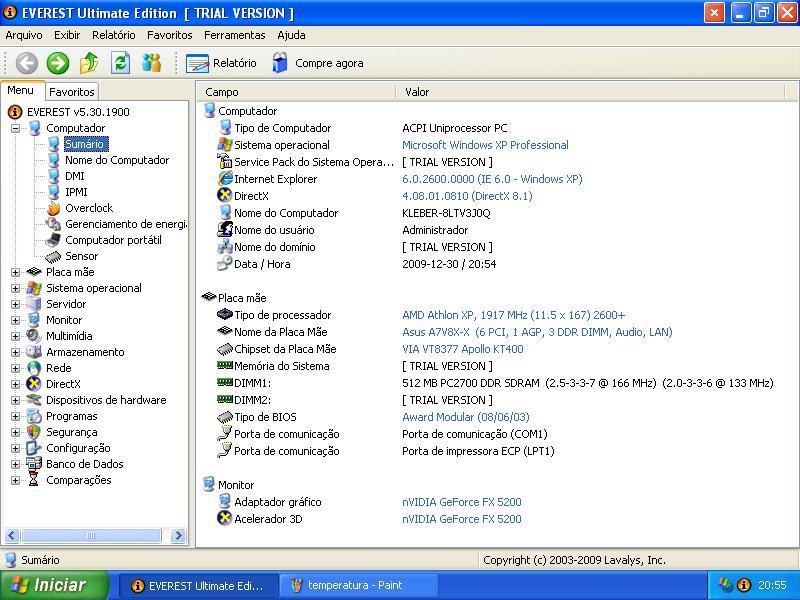Click the DirectX tree icon
This screenshot has height=600, width=800.
pos(34,384)
